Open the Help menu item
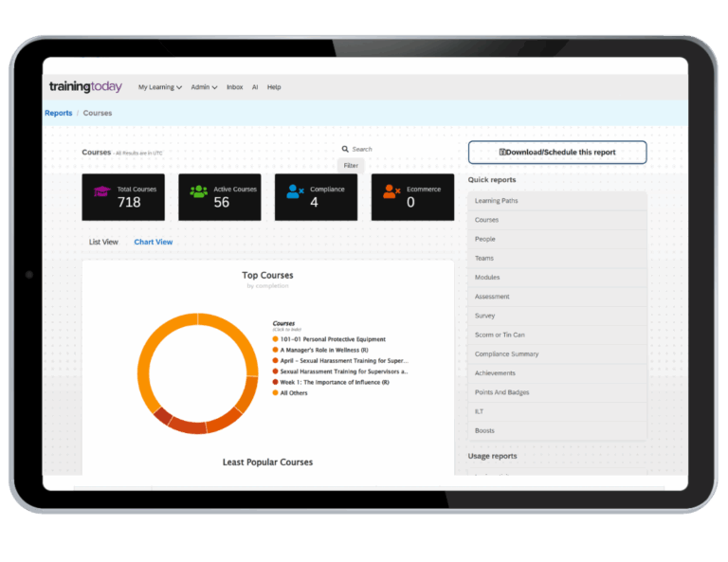The image size is (728, 562). (274, 87)
